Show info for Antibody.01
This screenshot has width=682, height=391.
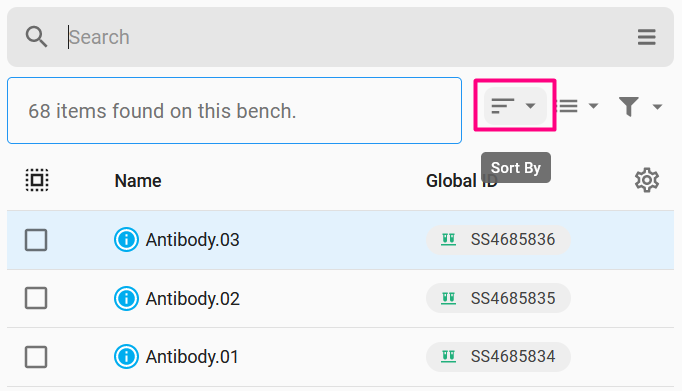click(x=126, y=357)
